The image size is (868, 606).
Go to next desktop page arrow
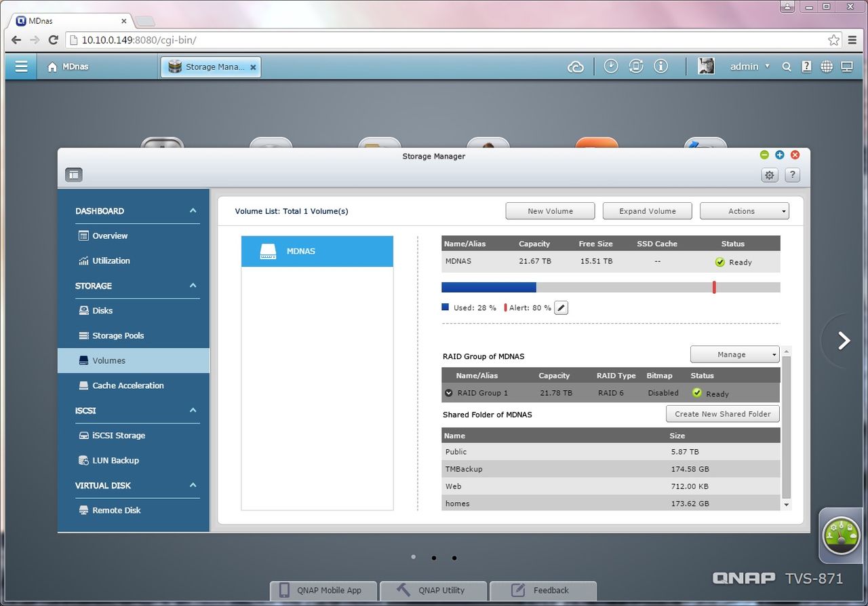pyautogui.click(x=844, y=341)
